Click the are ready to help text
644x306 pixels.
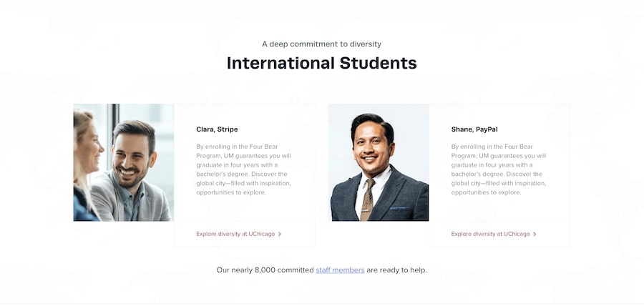[x=396, y=270]
